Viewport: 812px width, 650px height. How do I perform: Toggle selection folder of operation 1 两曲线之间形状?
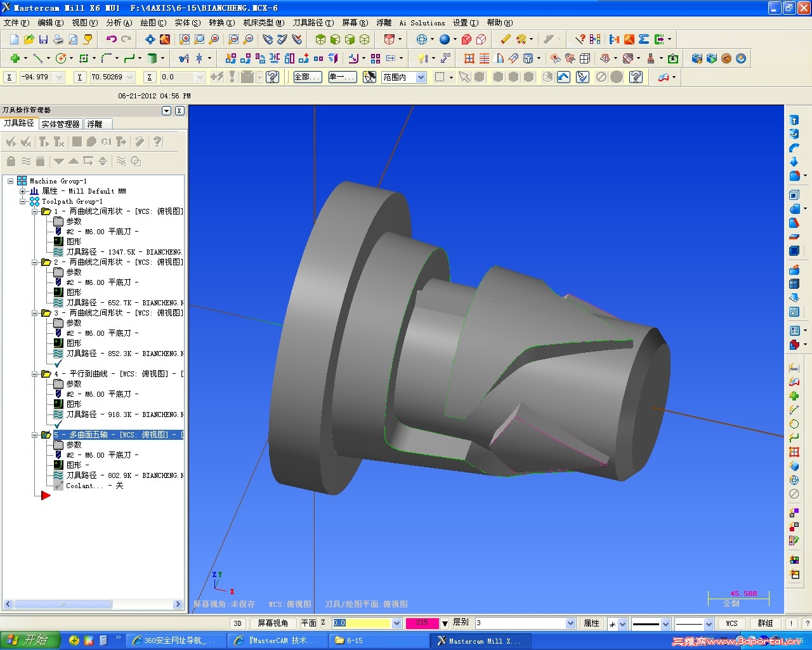46,211
